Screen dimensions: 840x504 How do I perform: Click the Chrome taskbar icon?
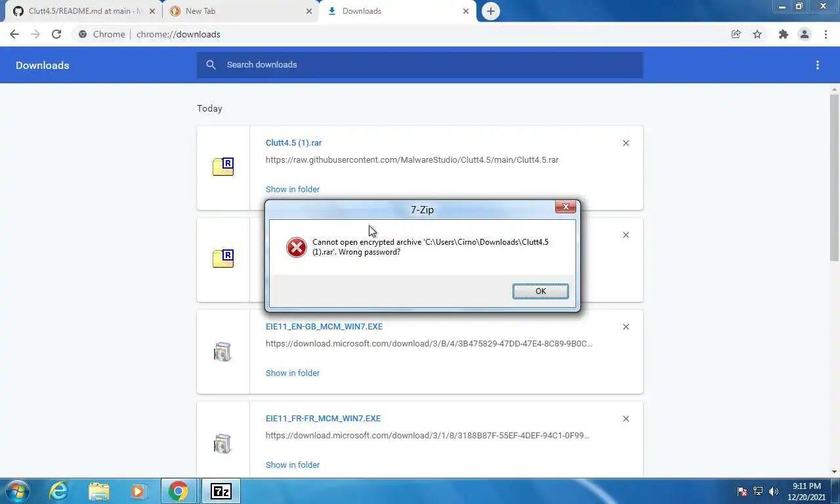(178, 491)
